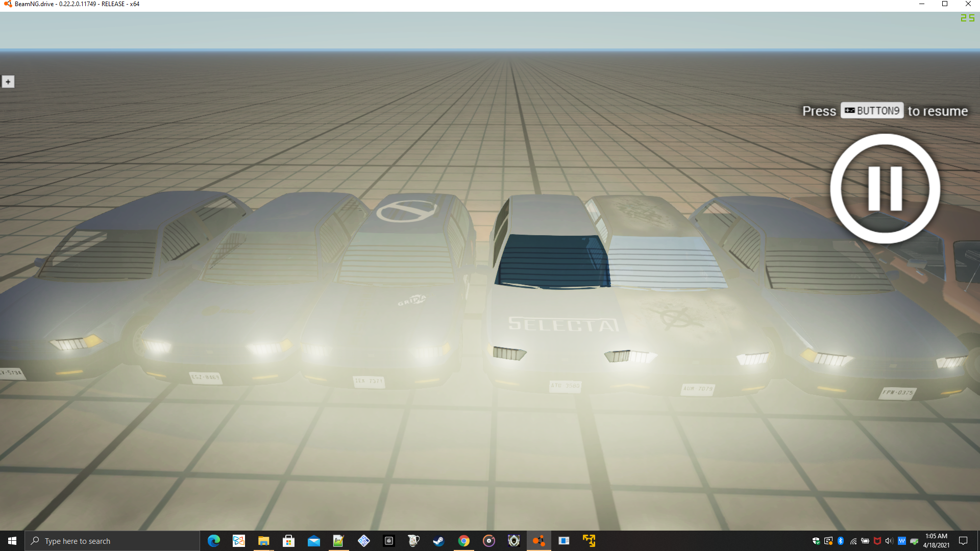Click the drive green-checkmark tray icon
The height and width of the screenshot is (551, 980).
tap(914, 541)
